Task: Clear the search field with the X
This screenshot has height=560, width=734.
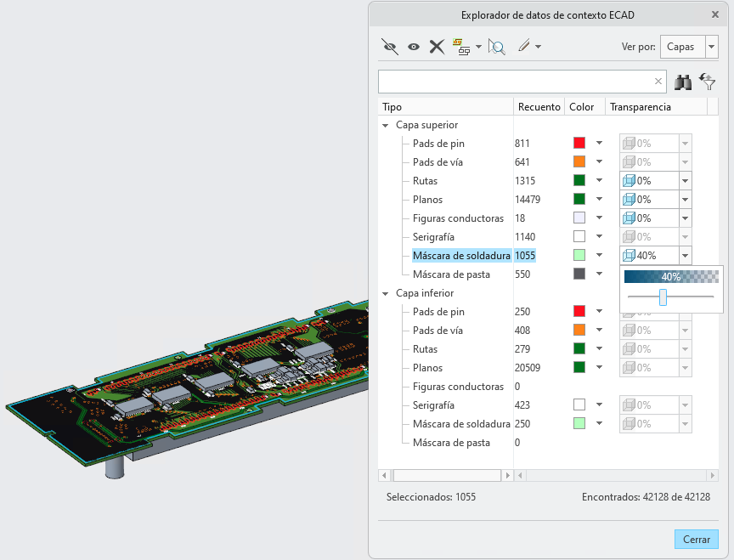Action: pyautogui.click(x=658, y=82)
